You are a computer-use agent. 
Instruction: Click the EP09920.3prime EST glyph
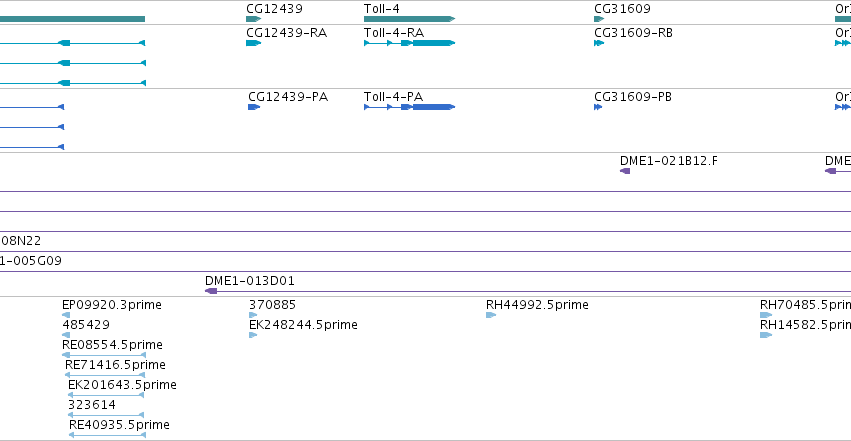[66, 315]
